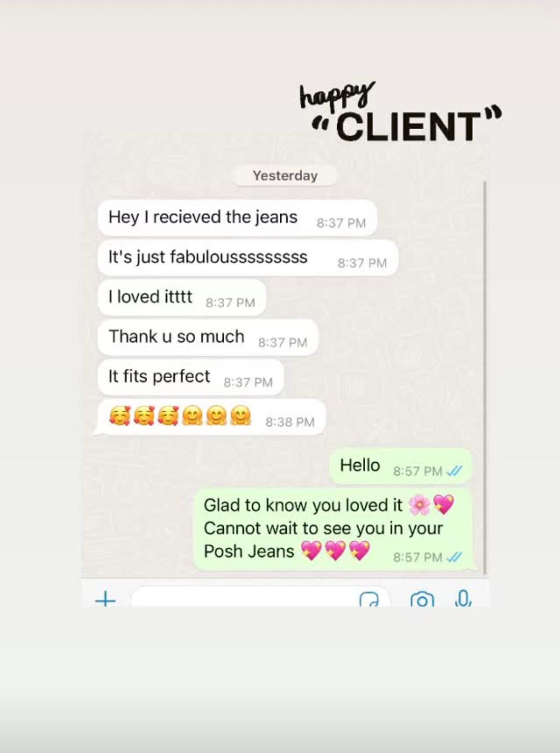Select the "Hey I recieved the jeans" message
The width and height of the screenshot is (560, 753).
pyautogui.click(x=237, y=218)
